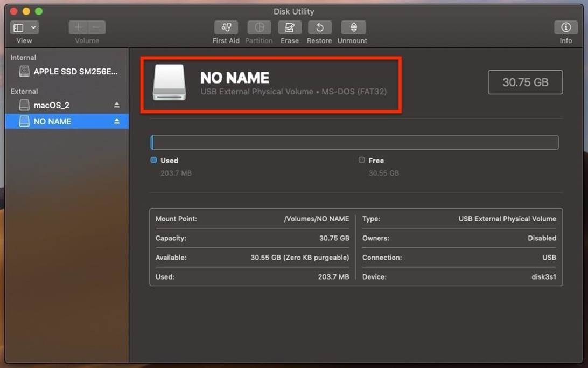Click the Disk Utility window title
Viewport: 588px width, 368px height.
tap(293, 12)
